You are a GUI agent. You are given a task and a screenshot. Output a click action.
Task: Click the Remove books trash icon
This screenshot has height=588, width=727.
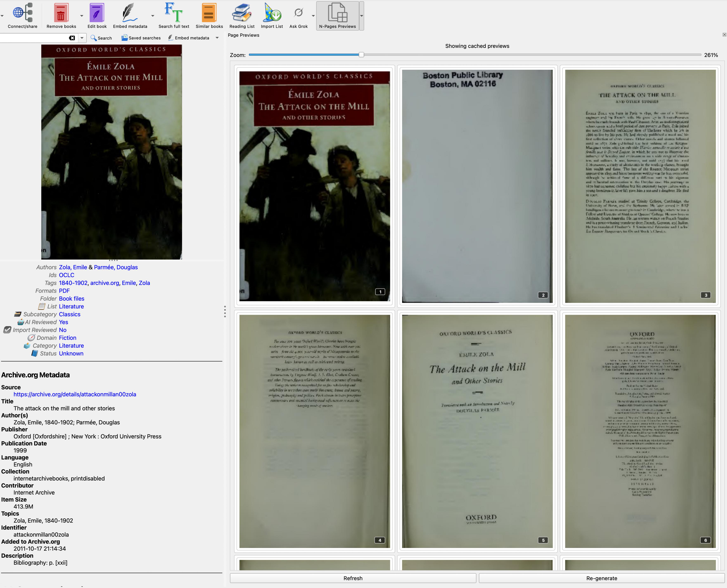(x=61, y=13)
